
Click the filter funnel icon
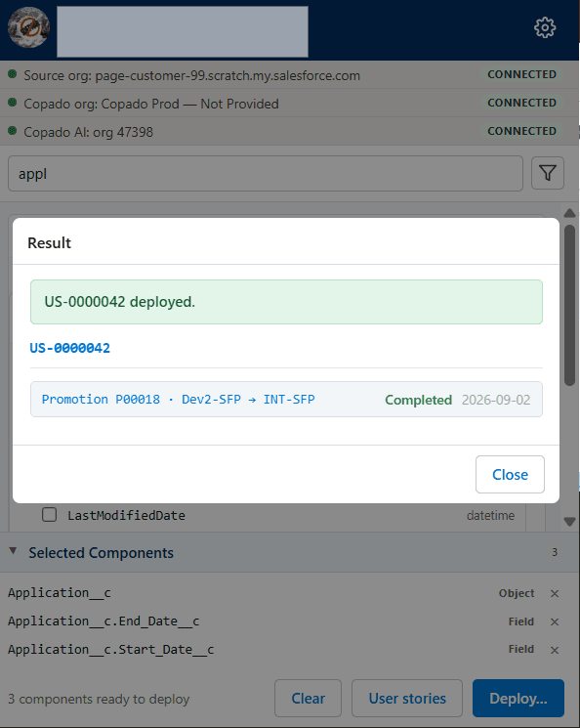point(548,173)
